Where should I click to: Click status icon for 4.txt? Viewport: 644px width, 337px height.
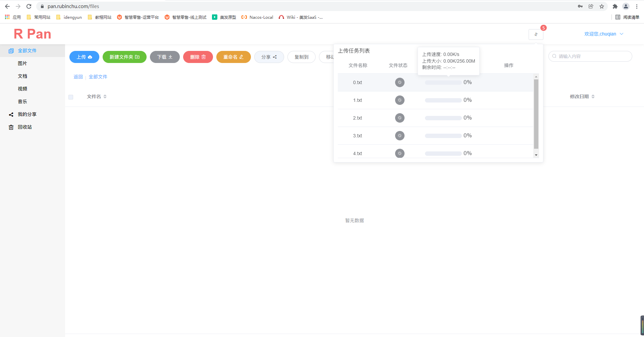pos(399,153)
